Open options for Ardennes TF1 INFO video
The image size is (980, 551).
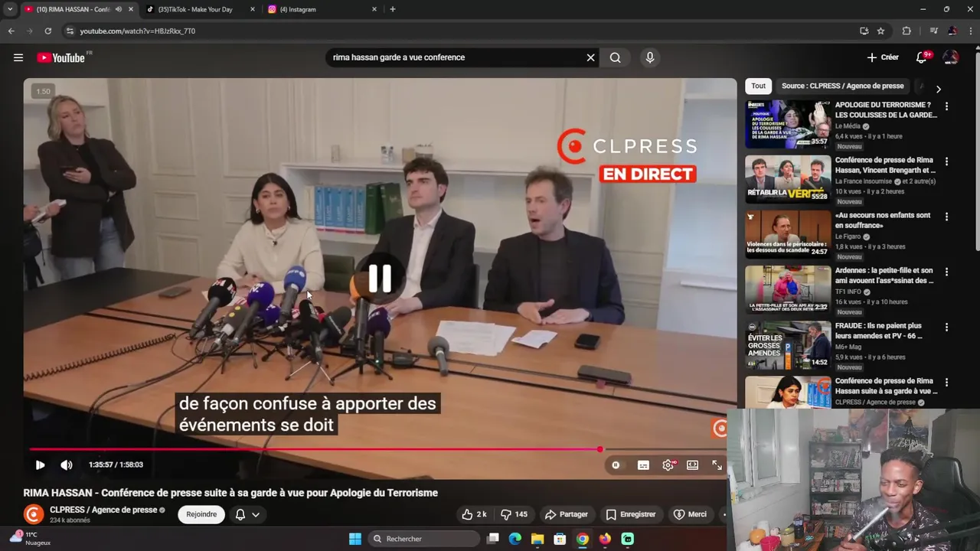pyautogui.click(x=946, y=272)
